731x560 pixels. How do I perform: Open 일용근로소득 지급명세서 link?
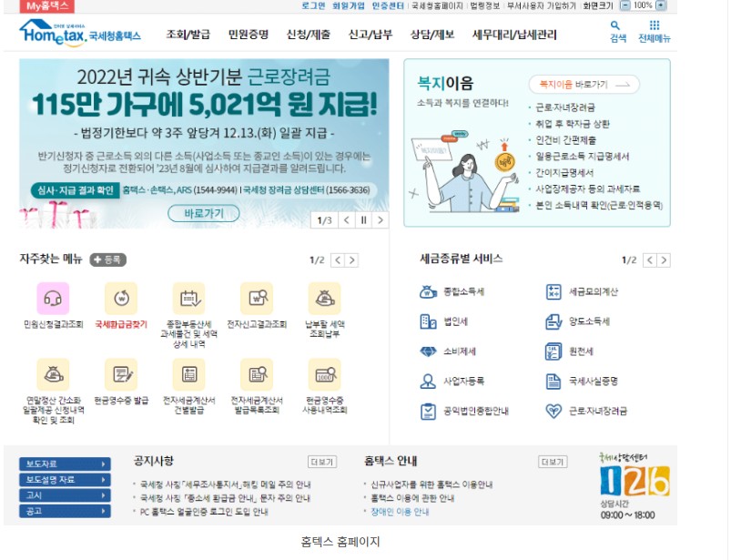[x=583, y=157]
